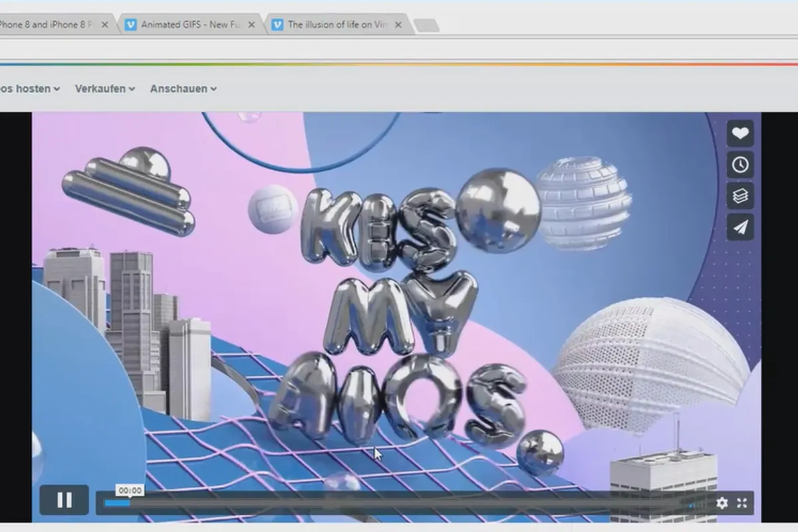Switch to The illusion of life tab
The image size is (798, 532).
click(339, 25)
